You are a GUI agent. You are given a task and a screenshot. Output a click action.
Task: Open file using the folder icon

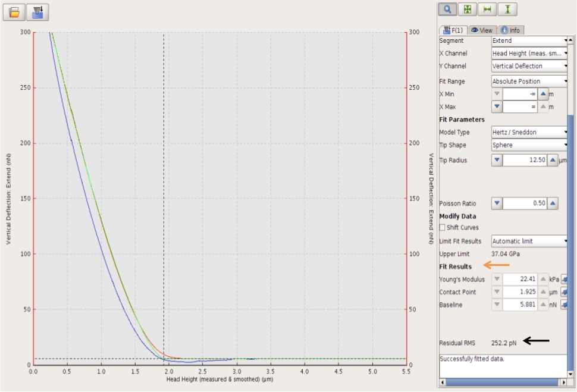point(14,12)
